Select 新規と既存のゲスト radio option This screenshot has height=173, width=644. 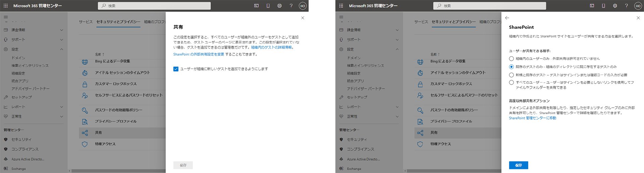511,75
